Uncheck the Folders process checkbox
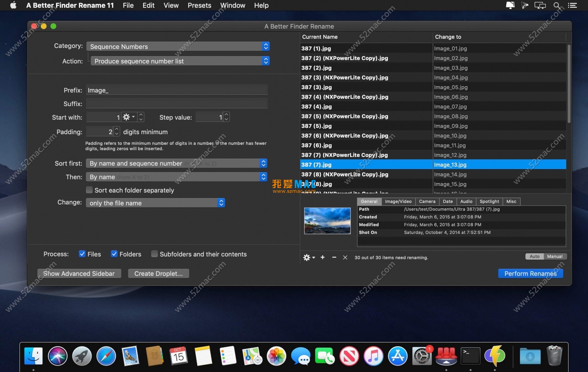 point(114,254)
